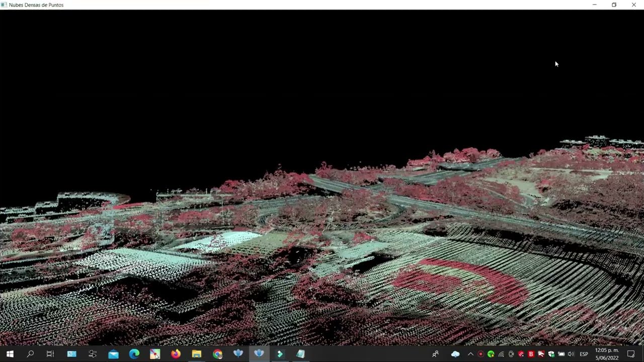The width and height of the screenshot is (644, 362).
Task: Open Task View in taskbar
Action: (x=50, y=354)
